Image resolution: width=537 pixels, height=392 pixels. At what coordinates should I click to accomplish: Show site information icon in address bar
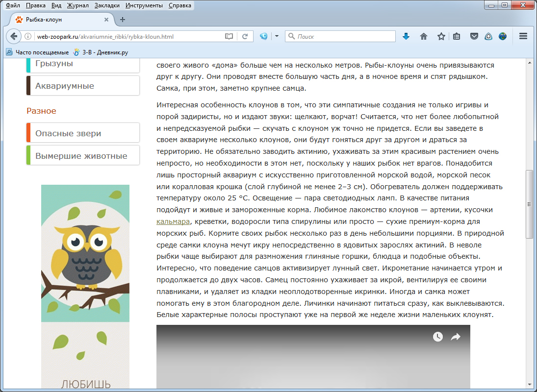point(28,37)
